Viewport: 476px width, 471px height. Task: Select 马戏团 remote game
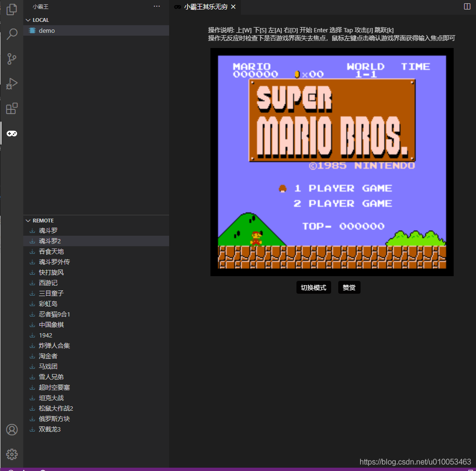click(96, 367)
